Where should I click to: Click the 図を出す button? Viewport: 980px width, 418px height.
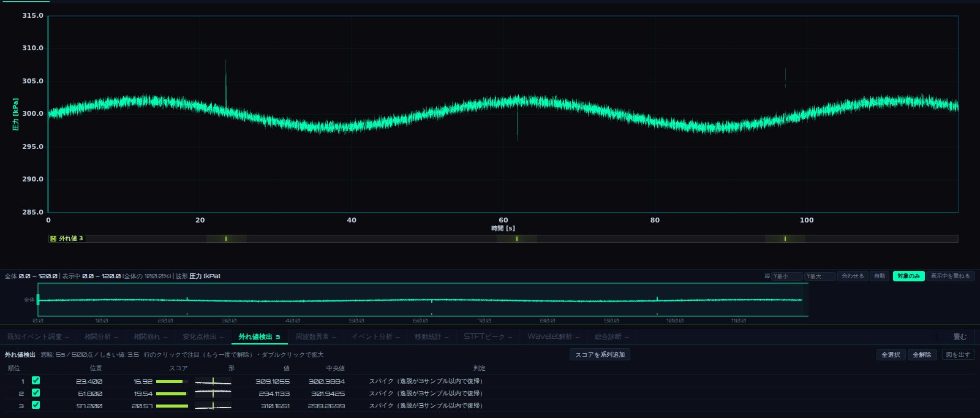click(x=957, y=355)
